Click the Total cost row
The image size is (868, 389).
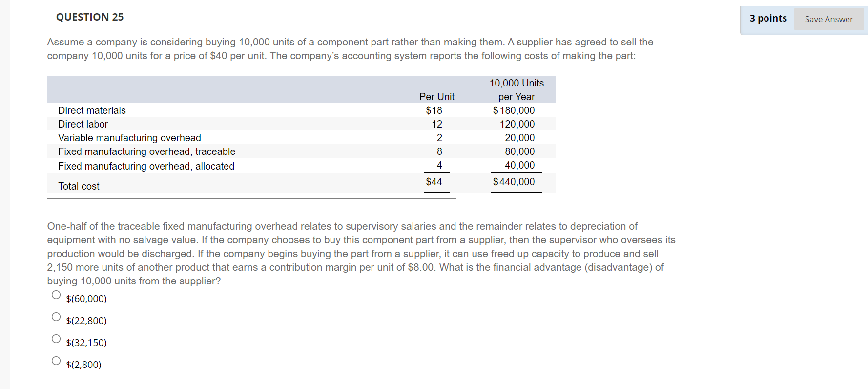pos(79,186)
